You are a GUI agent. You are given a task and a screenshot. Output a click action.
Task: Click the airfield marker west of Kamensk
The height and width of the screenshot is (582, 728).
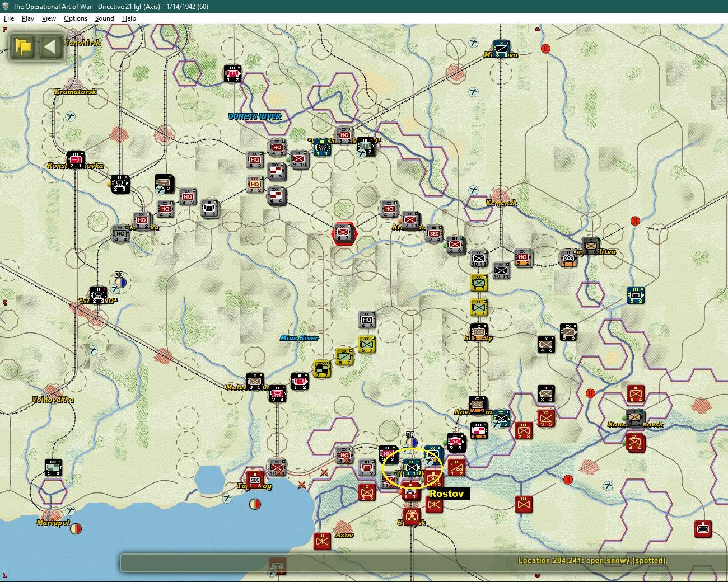473,190
